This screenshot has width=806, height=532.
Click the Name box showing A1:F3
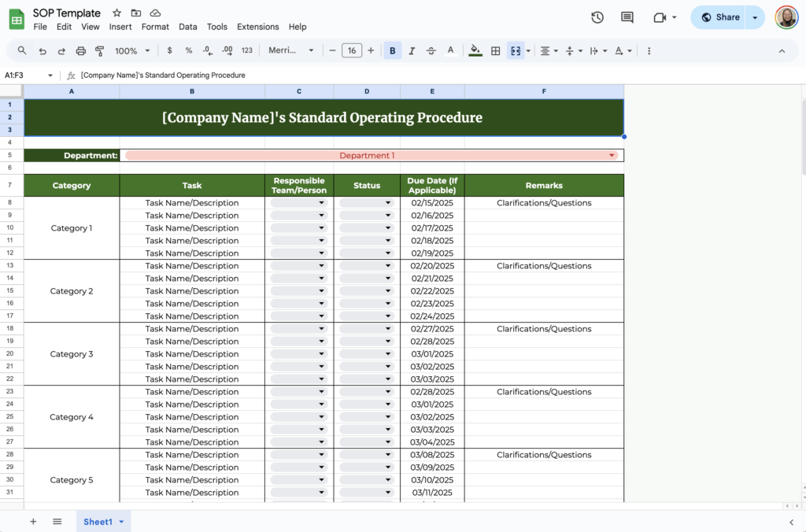28,75
